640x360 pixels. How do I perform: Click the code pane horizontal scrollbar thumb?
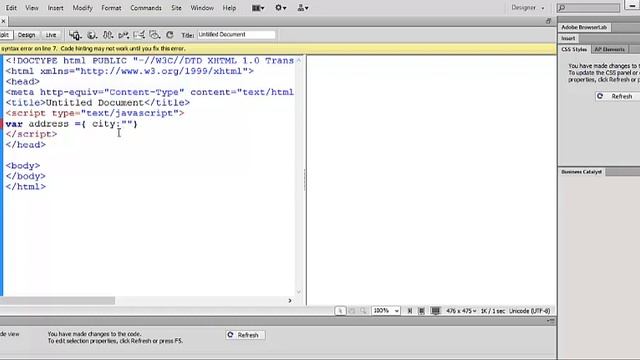click(57, 301)
